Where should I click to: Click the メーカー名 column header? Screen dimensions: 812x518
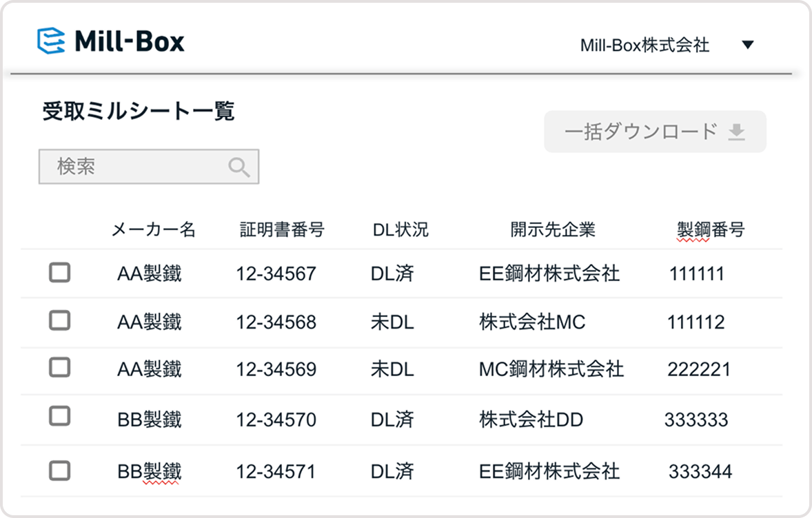coord(153,229)
